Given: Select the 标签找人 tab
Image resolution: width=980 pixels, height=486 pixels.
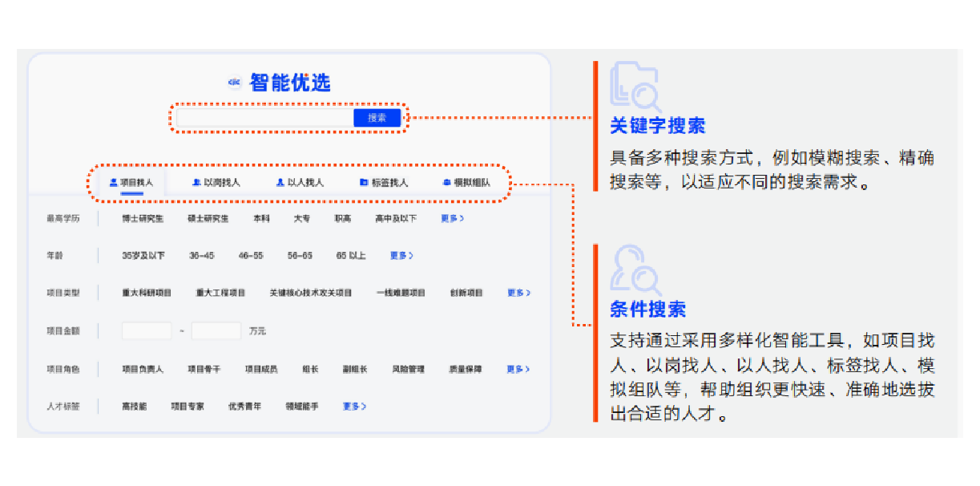Looking at the screenshot, I should tap(384, 183).
